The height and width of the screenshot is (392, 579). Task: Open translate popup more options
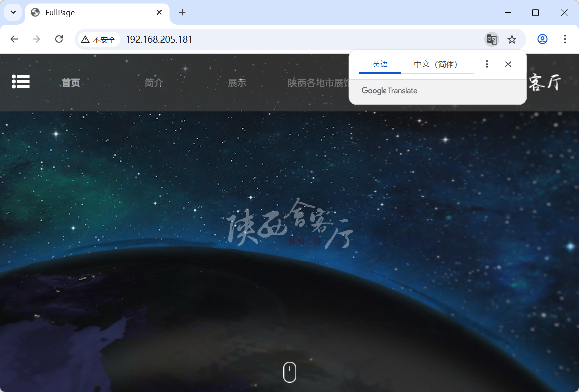487,65
